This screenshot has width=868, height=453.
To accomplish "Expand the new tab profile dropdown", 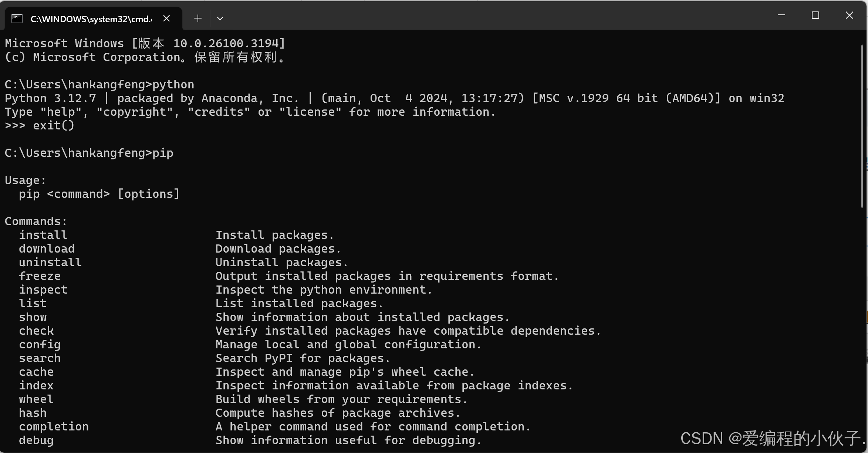I will [220, 18].
